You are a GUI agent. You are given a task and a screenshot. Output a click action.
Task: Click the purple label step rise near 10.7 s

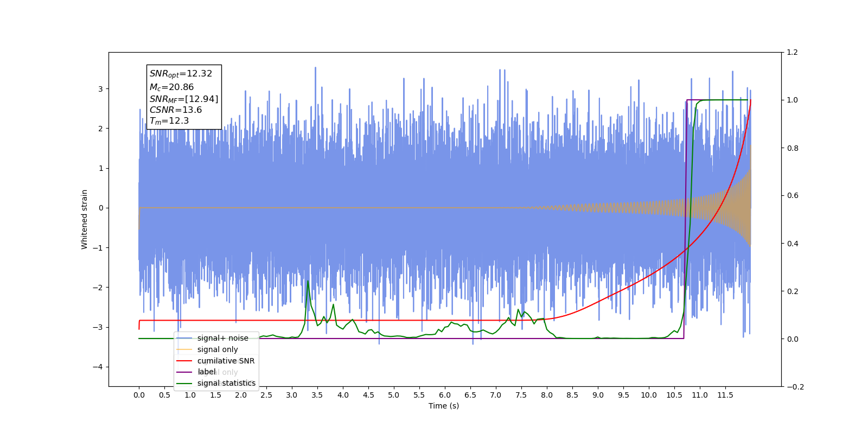pos(686,219)
